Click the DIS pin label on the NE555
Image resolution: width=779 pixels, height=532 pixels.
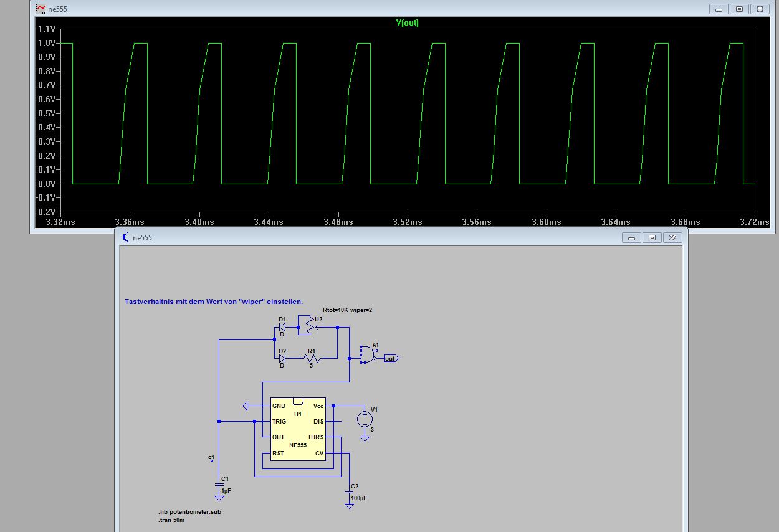[319, 422]
